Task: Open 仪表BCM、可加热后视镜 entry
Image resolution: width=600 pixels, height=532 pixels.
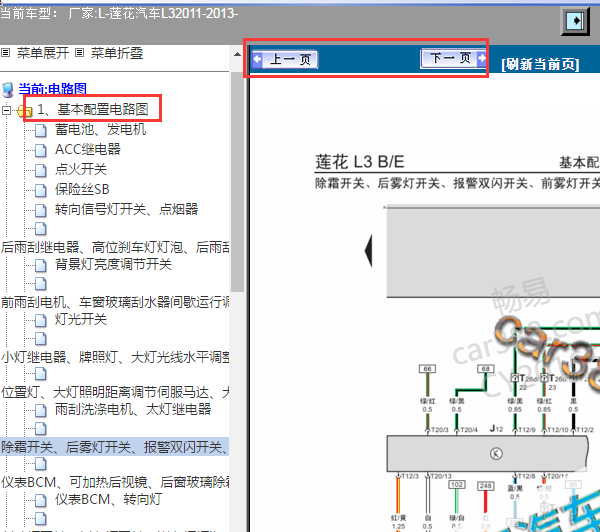Action: [x=115, y=482]
